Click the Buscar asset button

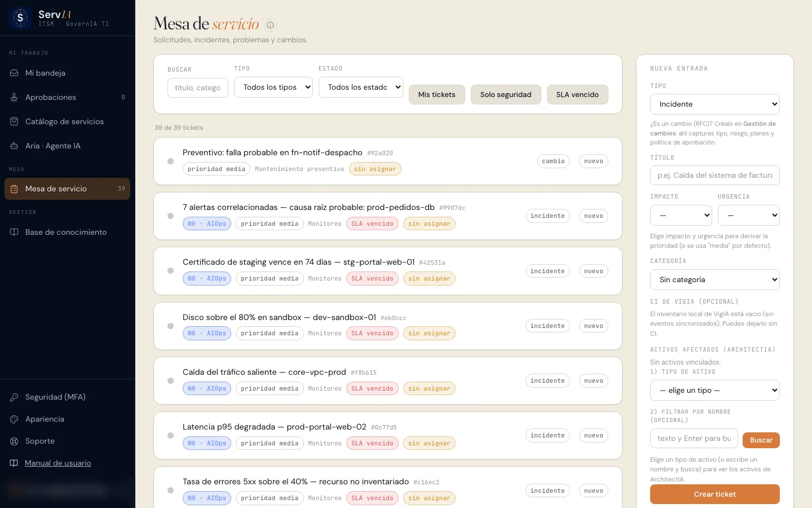[761, 440]
